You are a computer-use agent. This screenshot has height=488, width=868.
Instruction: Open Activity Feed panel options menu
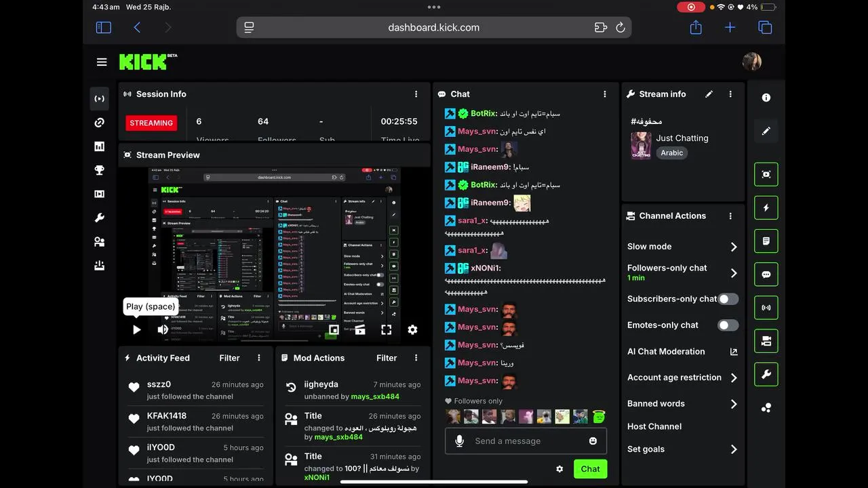pyautogui.click(x=259, y=358)
